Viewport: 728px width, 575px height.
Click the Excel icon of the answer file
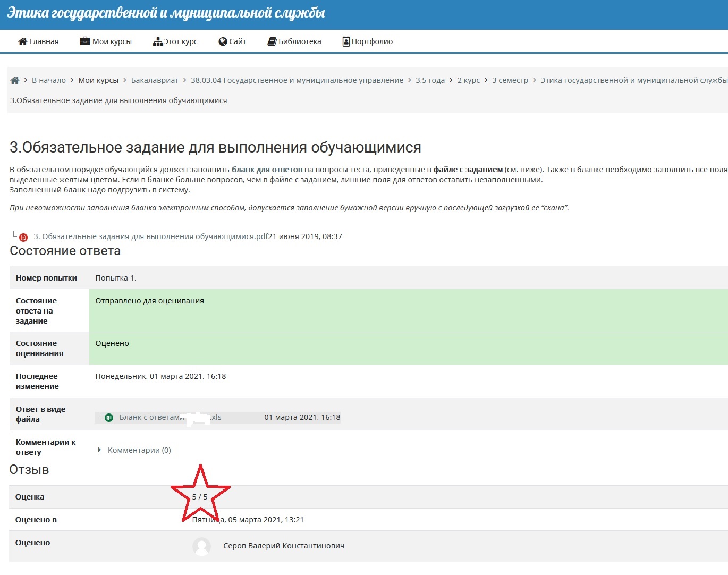pyautogui.click(x=109, y=418)
